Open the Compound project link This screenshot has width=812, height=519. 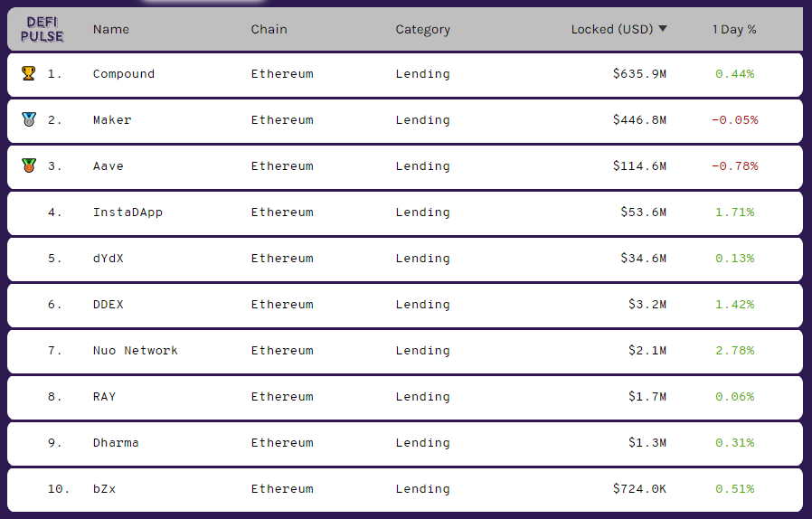pyautogui.click(x=124, y=74)
